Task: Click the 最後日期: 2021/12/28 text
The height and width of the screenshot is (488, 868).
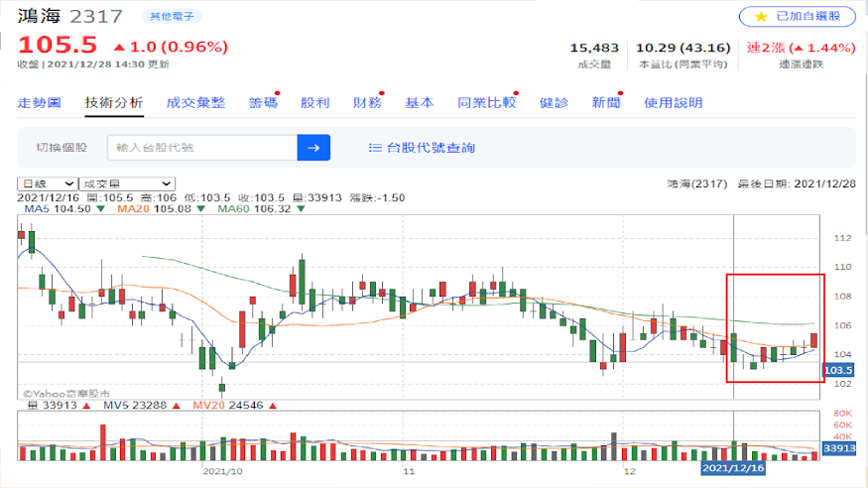Action: [797, 183]
